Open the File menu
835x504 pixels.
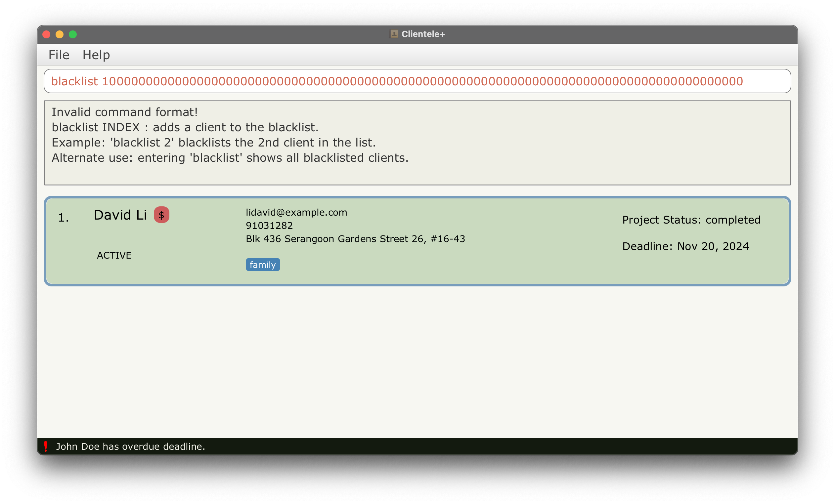59,55
